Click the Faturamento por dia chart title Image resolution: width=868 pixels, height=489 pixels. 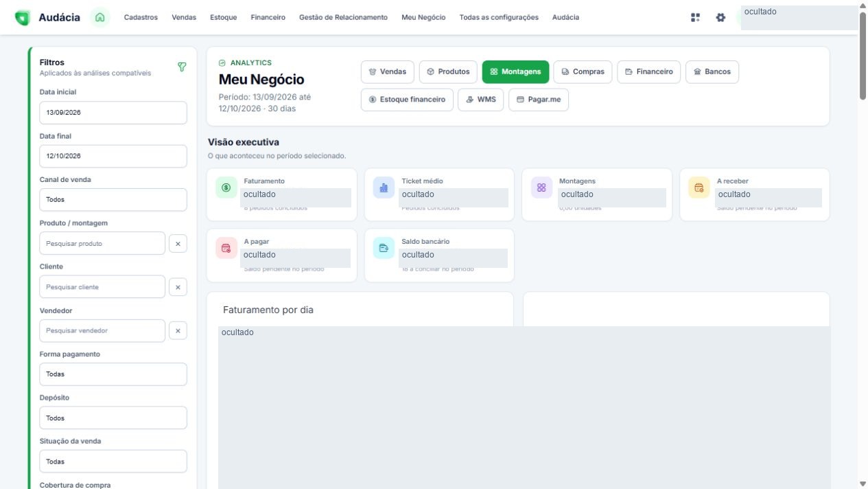(268, 310)
